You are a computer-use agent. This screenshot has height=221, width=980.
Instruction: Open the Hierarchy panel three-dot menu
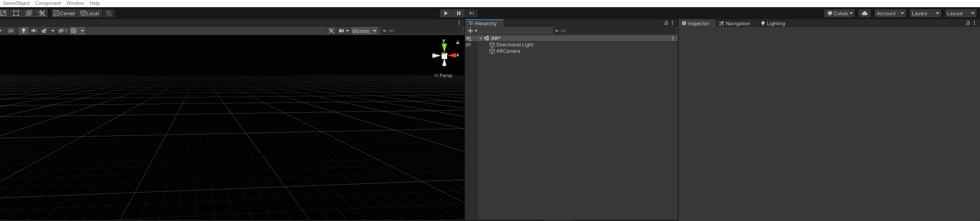point(673,23)
